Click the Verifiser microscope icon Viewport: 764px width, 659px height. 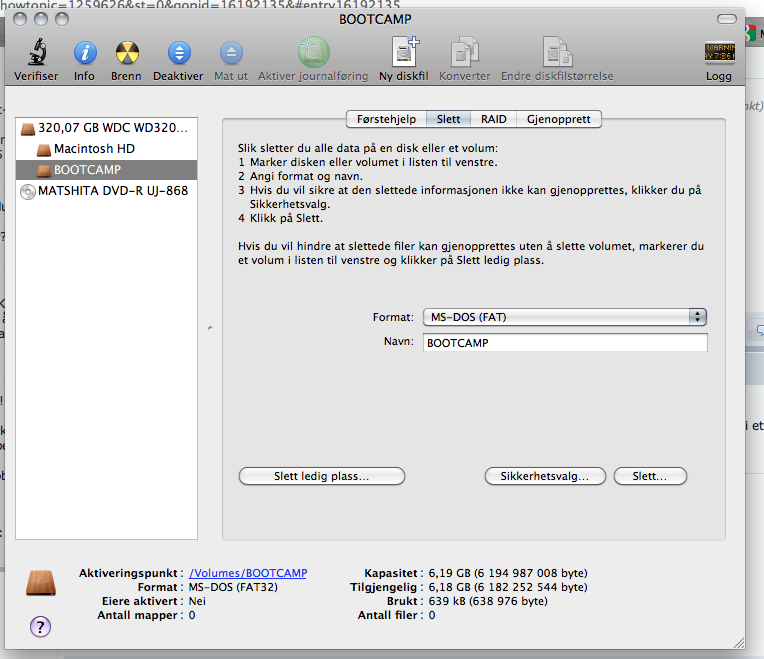37,52
